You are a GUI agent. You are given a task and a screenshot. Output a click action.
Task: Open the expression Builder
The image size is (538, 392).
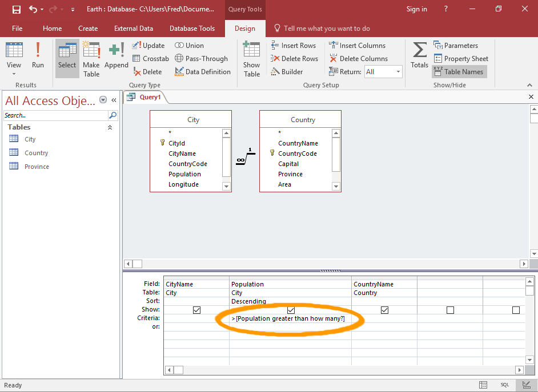(x=287, y=72)
